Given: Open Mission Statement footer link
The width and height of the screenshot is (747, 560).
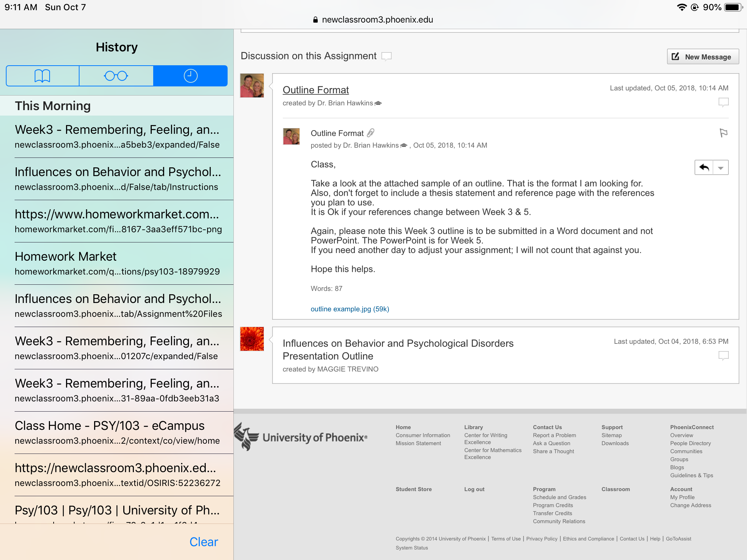Looking at the screenshot, I should pos(418,443).
